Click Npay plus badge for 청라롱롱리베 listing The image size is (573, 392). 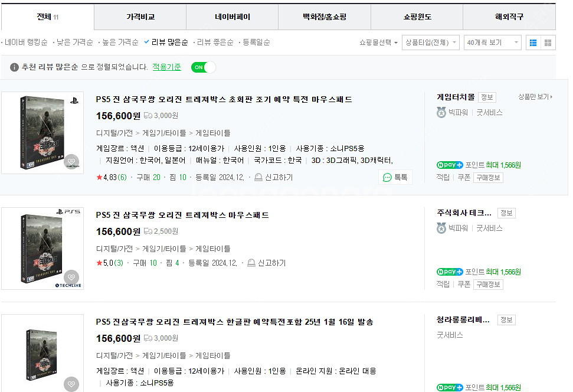(x=450, y=387)
